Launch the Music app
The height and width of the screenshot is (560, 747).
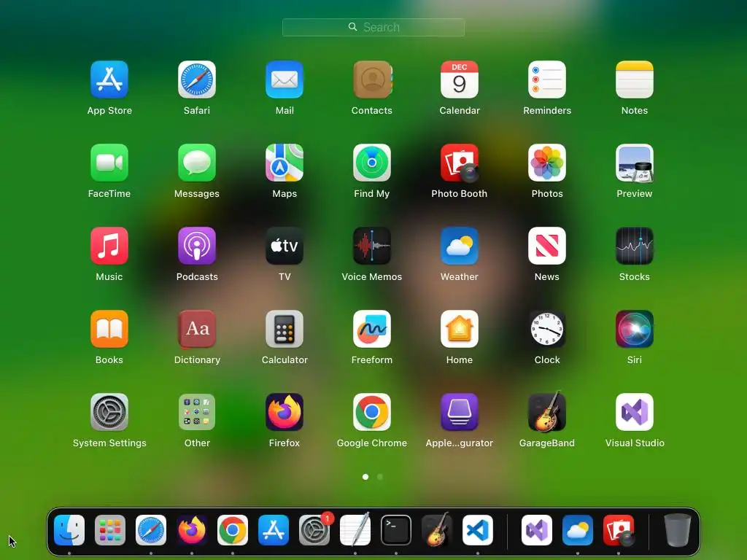pos(109,246)
